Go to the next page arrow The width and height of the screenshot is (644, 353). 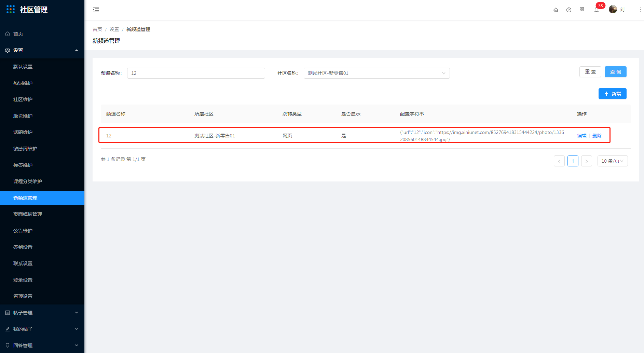[587, 161]
